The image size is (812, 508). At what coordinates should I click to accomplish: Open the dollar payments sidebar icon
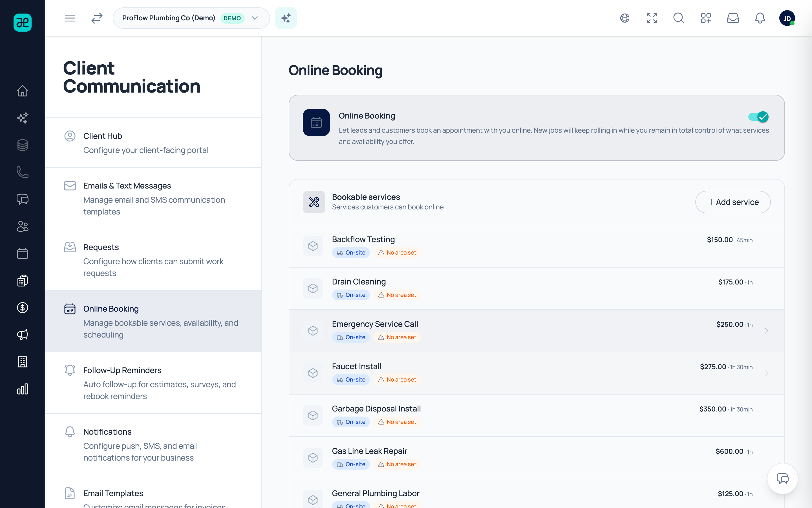click(23, 308)
